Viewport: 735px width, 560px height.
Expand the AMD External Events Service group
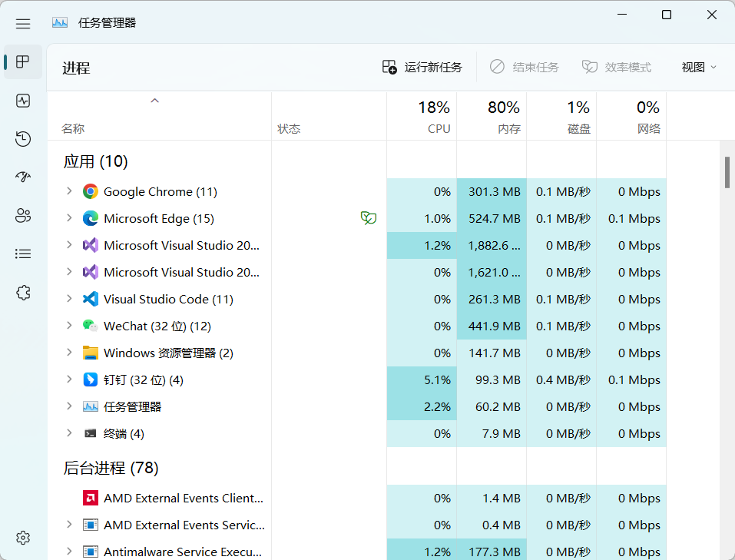(x=69, y=525)
